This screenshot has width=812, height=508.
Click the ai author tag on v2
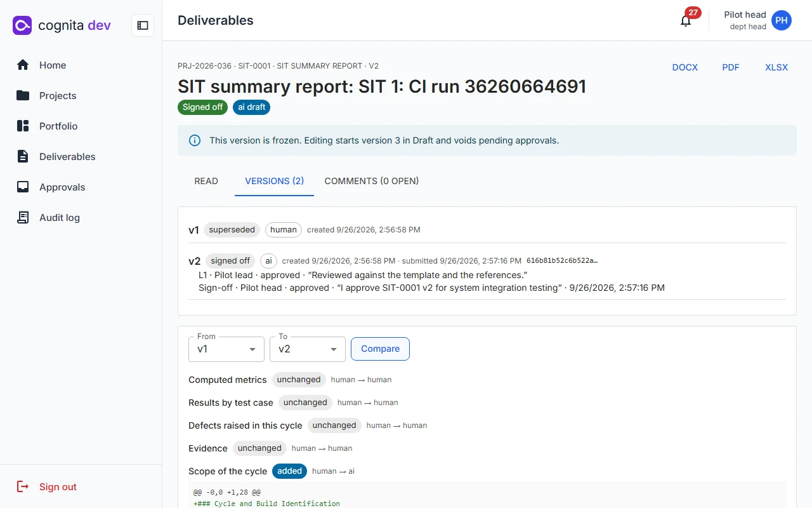pos(268,260)
